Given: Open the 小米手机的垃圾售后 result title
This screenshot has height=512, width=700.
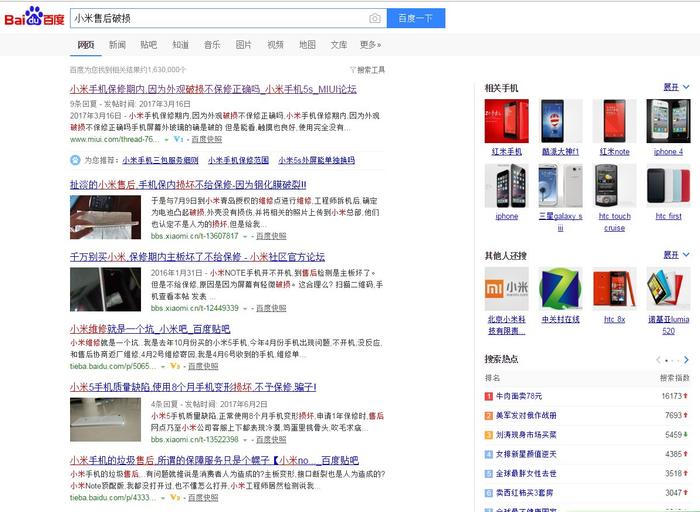Looking at the screenshot, I should coord(214,460).
